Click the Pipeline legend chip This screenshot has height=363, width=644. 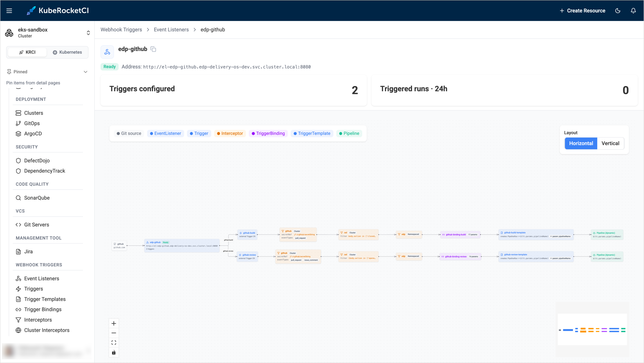coord(349,133)
